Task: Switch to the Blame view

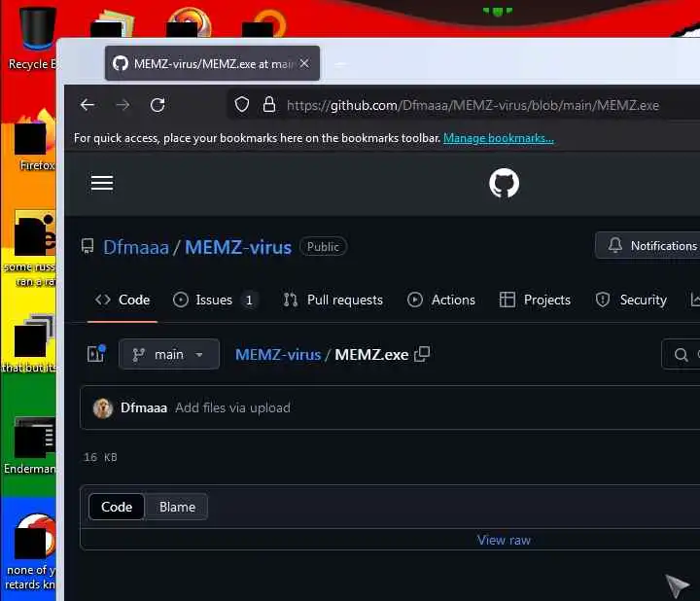Action: 177,507
